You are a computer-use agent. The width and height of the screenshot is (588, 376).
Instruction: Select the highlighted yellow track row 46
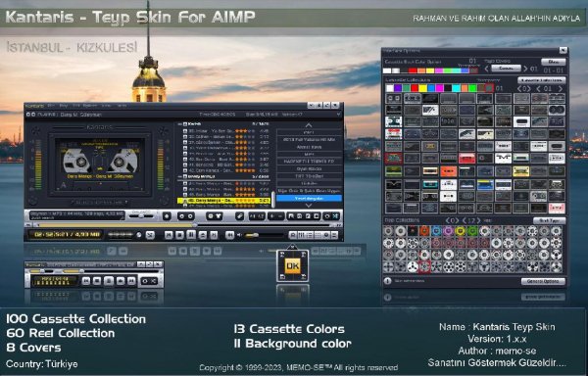coord(223,201)
